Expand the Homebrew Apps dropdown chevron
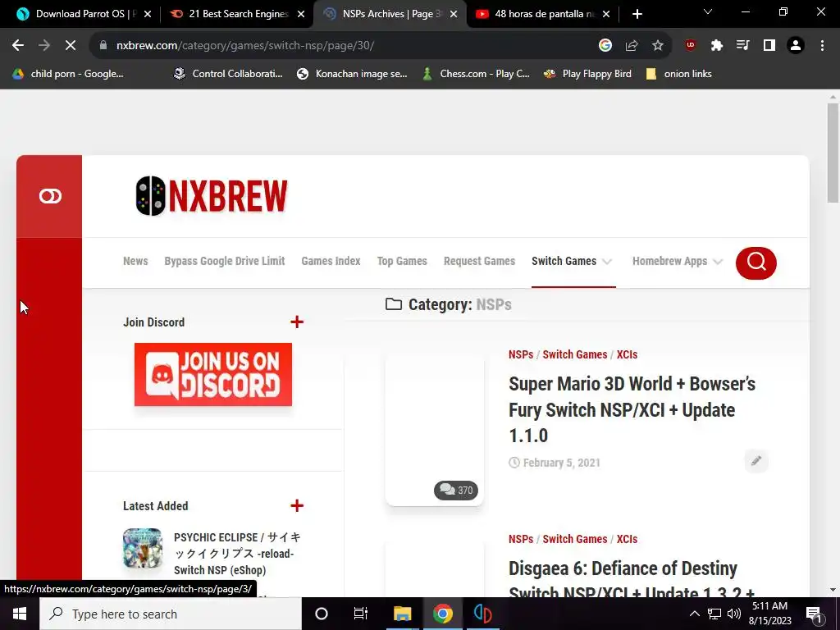Screen dimensions: 840x630 pyautogui.click(x=718, y=262)
